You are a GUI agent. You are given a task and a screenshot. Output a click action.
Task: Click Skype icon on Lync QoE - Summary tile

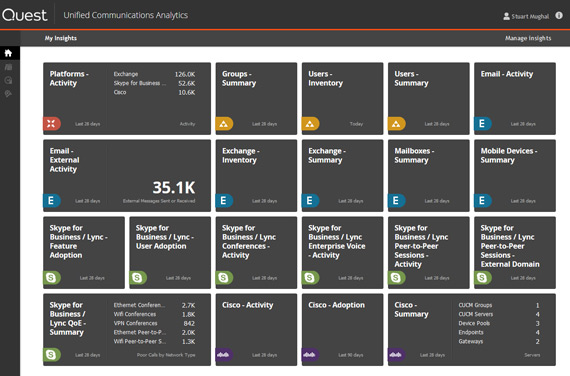[x=52, y=355]
